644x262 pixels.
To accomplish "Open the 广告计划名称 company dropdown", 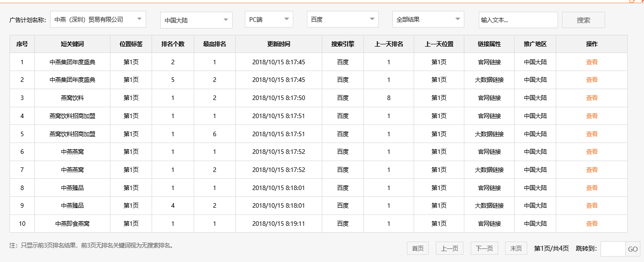I will point(98,19).
